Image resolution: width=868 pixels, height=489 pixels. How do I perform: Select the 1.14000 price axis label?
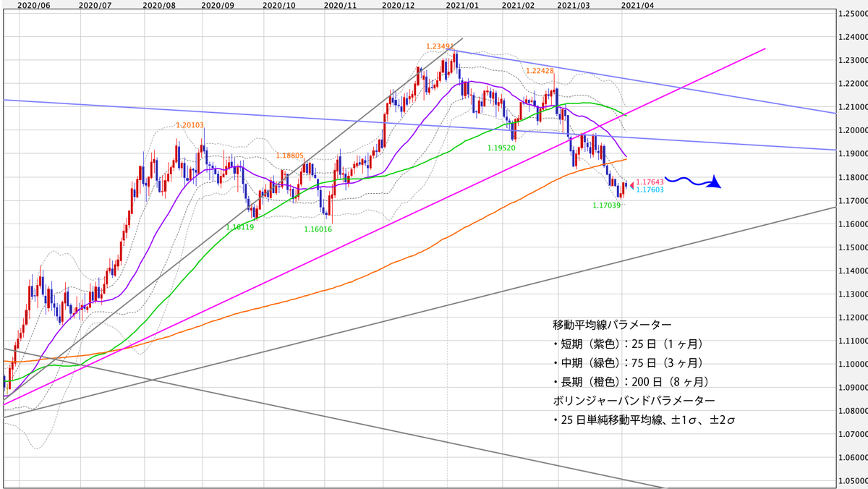[x=852, y=271]
